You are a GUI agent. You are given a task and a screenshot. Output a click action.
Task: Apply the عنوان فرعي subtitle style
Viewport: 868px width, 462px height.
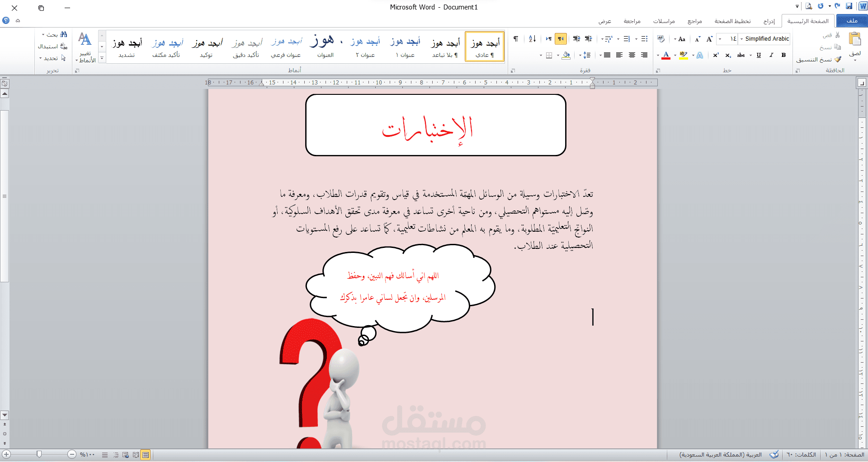pyautogui.click(x=286, y=47)
